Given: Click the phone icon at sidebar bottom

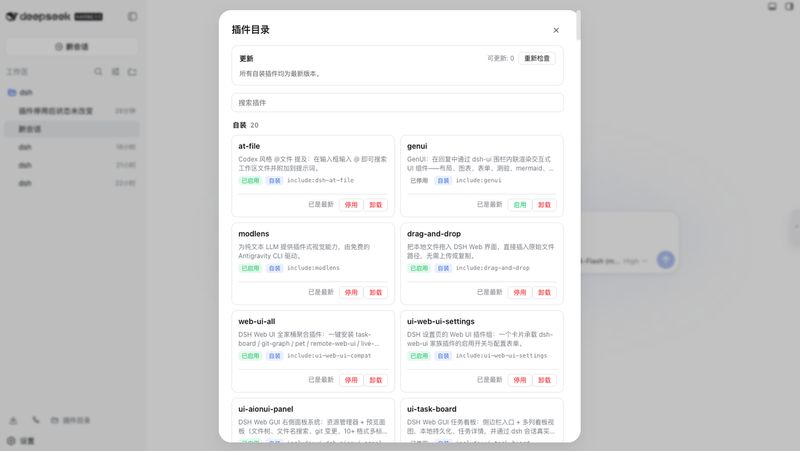Looking at the screenshot, I should (36, 420).
